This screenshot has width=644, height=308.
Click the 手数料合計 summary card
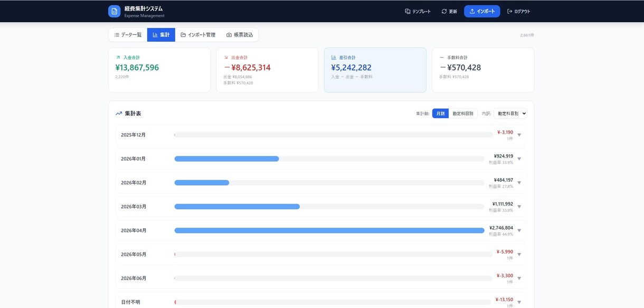483,70
